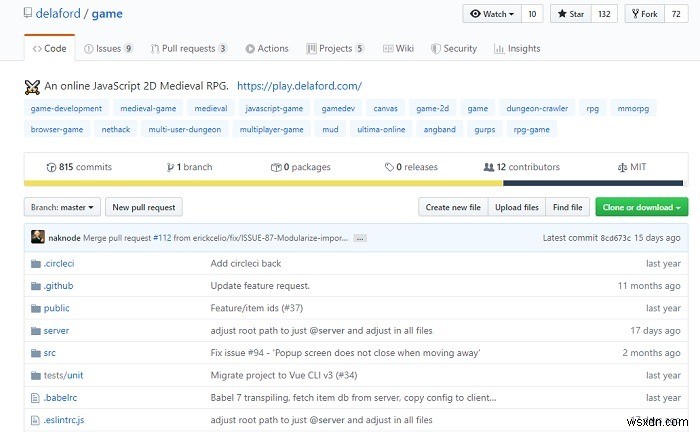Click the commits history clock icon

[51, 167]
